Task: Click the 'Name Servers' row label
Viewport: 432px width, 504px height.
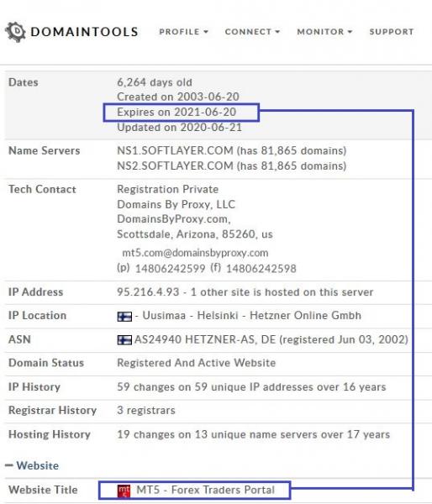Action: [44, 150]
